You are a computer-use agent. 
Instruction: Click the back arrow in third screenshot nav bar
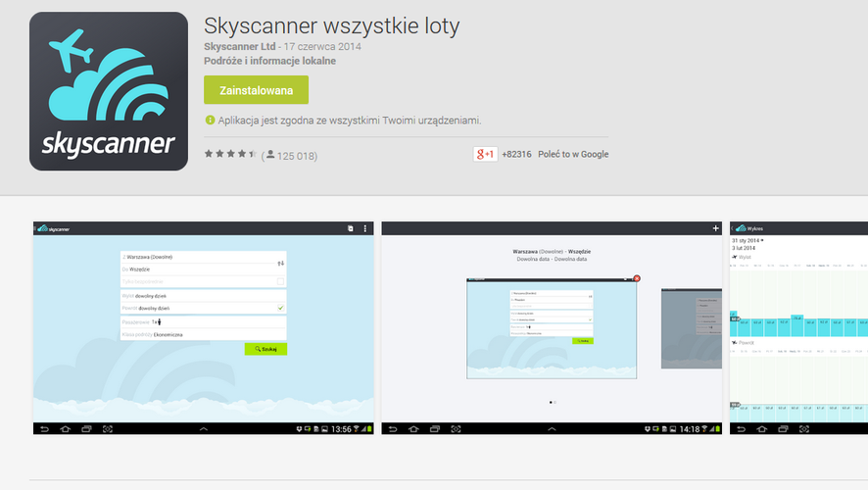click(741, 429)
